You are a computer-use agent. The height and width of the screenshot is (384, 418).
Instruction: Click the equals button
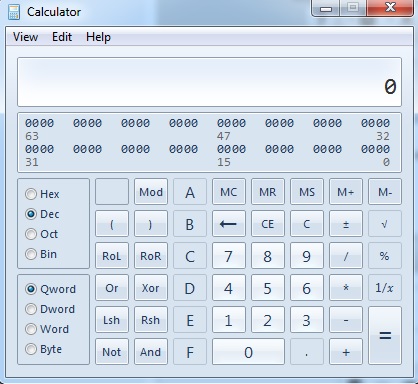(x=385, y=336)
